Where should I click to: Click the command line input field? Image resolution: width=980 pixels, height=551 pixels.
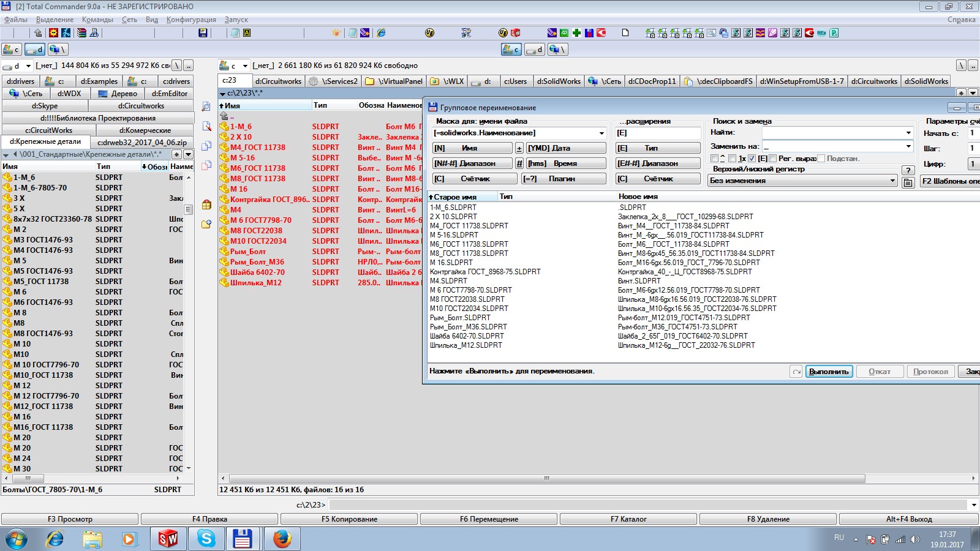coord(648,505)
